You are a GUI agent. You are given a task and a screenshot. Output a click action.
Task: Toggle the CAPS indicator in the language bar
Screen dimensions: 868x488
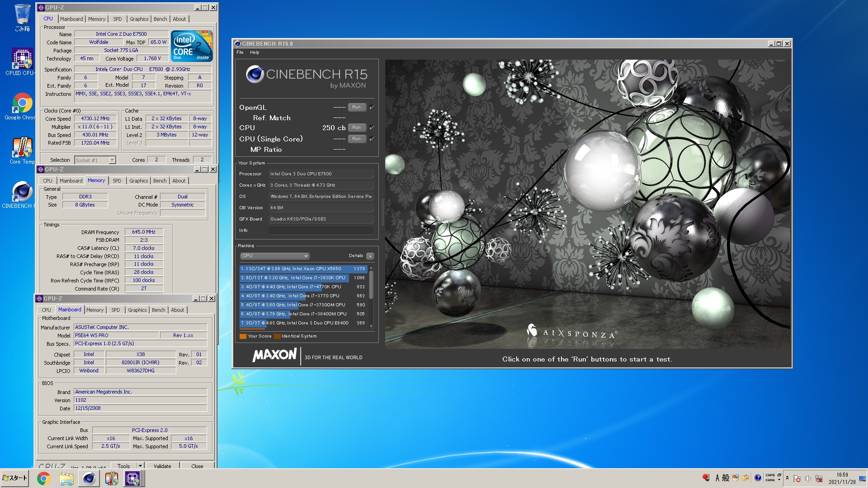(x=770, y=475)
